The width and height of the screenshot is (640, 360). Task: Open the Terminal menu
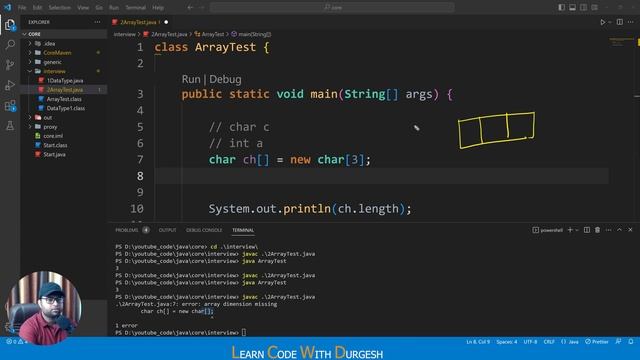pyautogui.click(x=136, y=7)
